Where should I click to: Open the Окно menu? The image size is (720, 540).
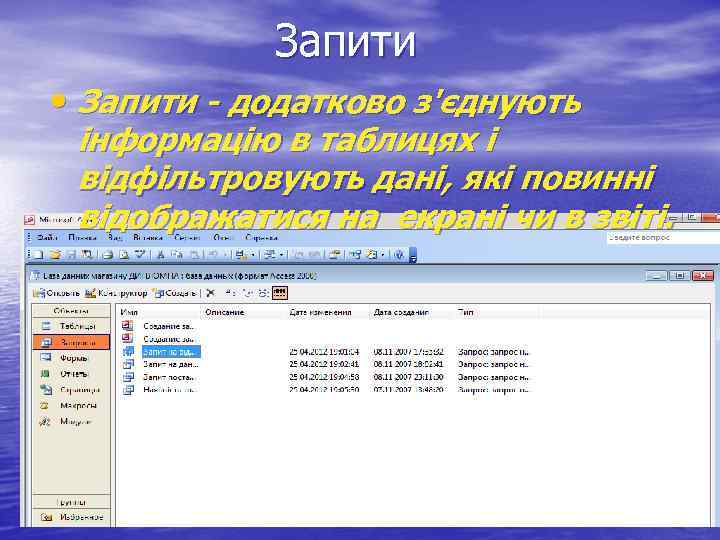point(223,238)
